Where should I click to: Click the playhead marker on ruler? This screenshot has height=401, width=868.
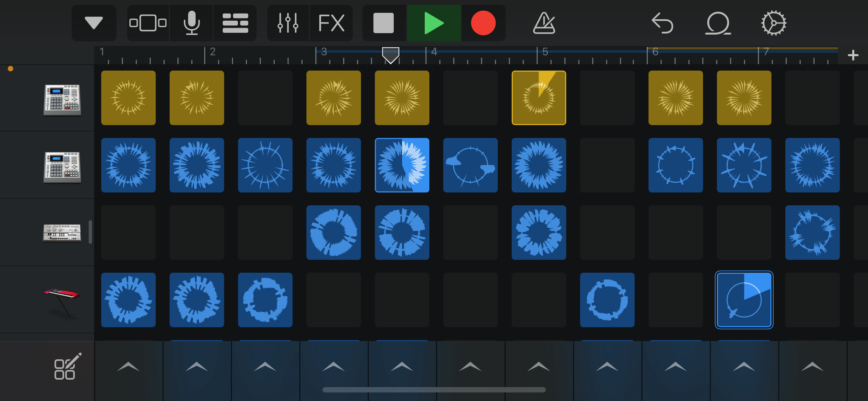391,55
